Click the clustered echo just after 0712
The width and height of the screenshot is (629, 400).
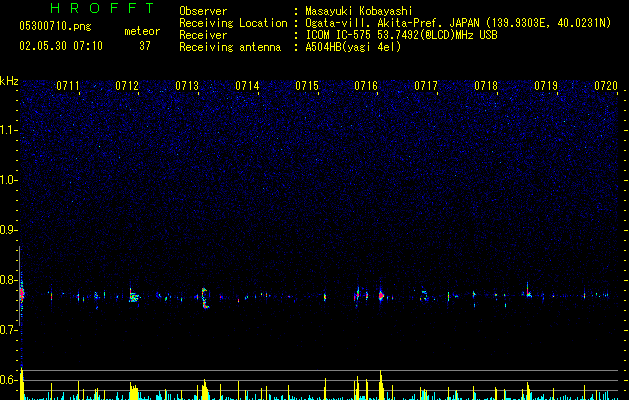pos(134,297)
